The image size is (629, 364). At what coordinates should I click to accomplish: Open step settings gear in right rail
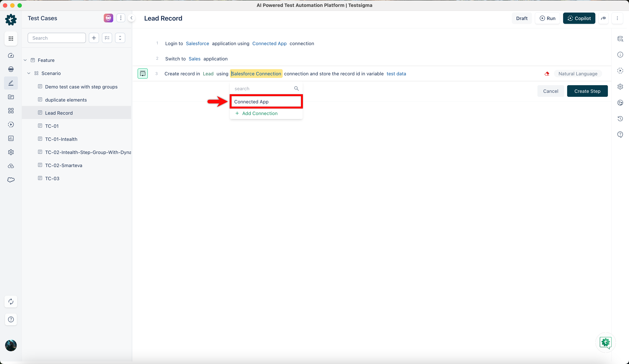tap(620, 87)
